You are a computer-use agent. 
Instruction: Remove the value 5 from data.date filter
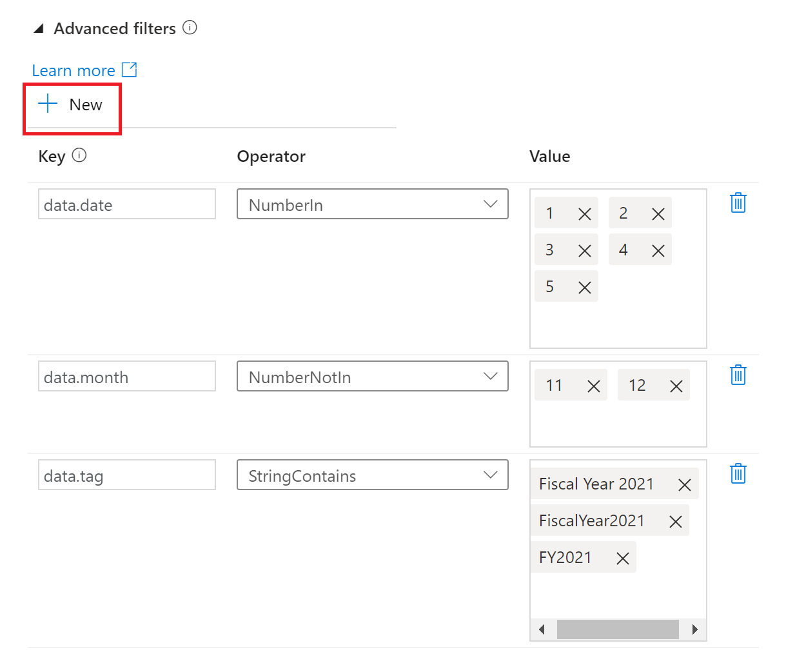pos(584,286)
